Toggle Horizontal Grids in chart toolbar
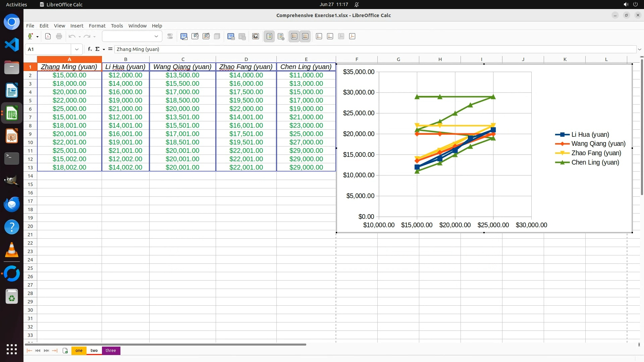 [x=294, y=36]
